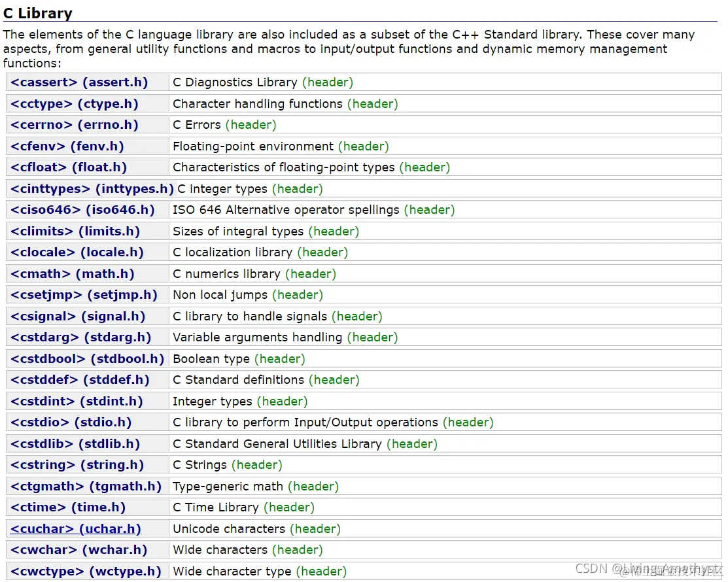Open the <cstdio> (stdio.h) header link
This screenshot has height=582, width=728.
pos(71,422)
